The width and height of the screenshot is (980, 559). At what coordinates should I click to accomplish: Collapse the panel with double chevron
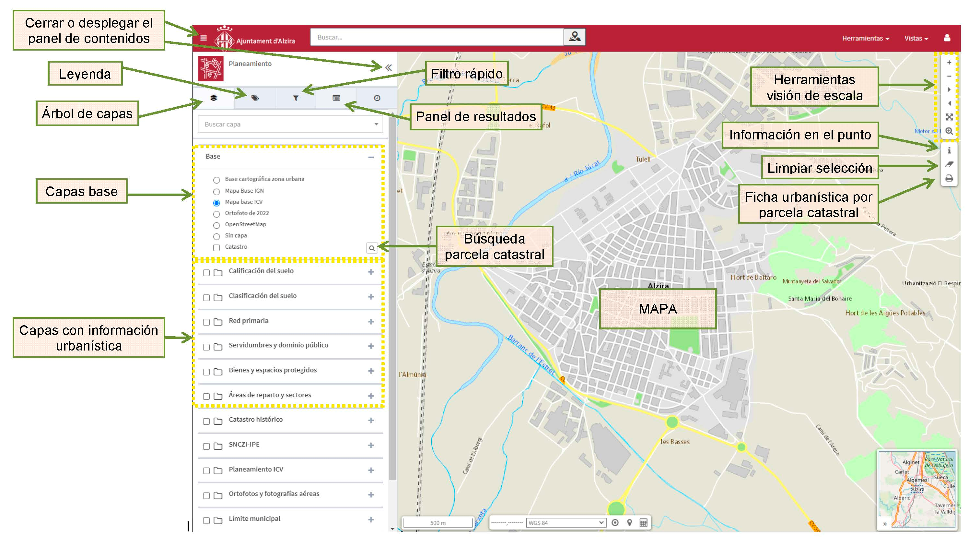pos(388,67)
